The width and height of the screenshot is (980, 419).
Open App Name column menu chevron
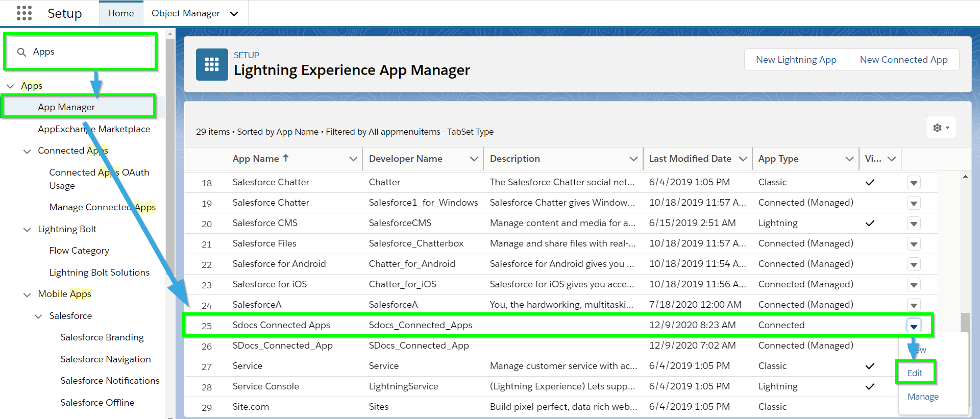(353, 159)
